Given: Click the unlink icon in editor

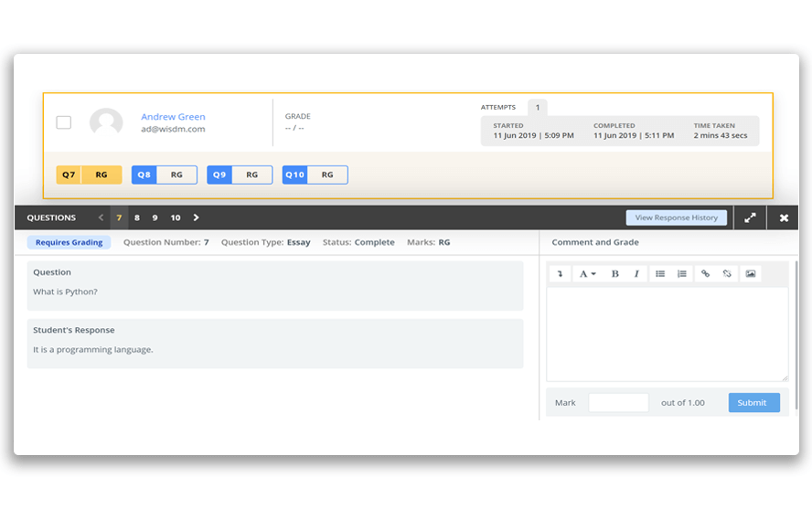Looking at the screenshot, I should (x=727, y=274).
